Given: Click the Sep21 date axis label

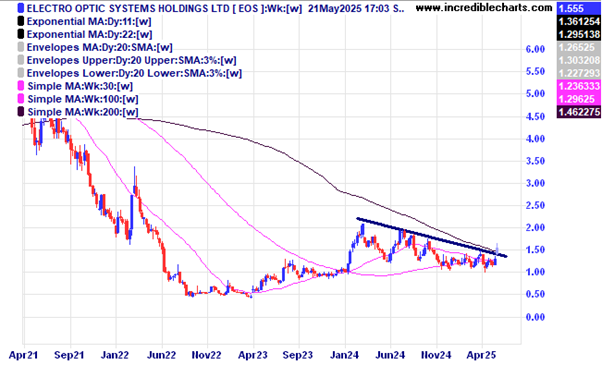Looking at the screenshot, I should (x=69, y=355).
